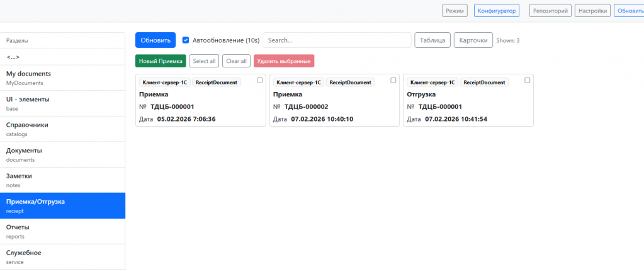Image resolution: width=644 pixels, height=271 pixels.
Task: Select the Отгрузка card checkbox
Action: (x=528, y=80)
